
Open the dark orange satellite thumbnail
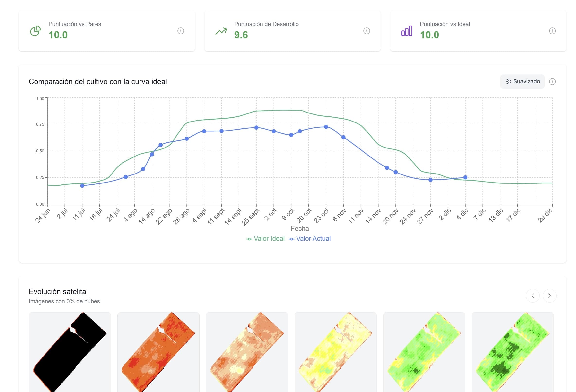click(x=158, y=352)
